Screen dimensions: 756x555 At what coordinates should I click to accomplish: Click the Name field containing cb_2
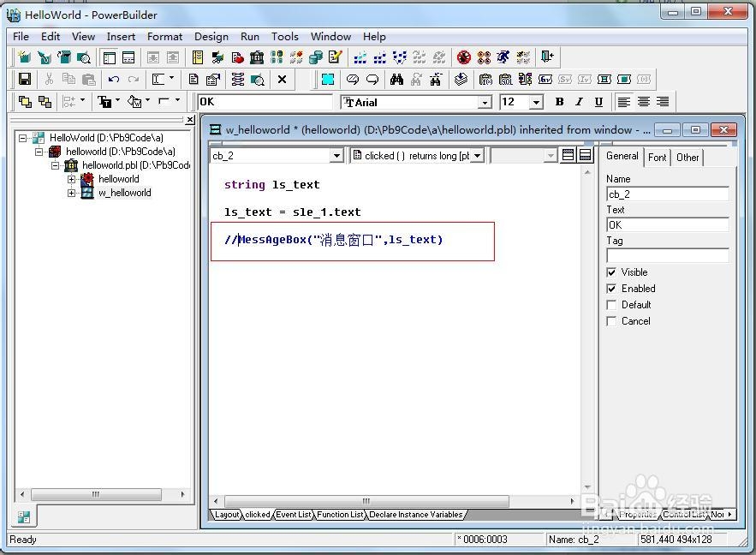667,194
